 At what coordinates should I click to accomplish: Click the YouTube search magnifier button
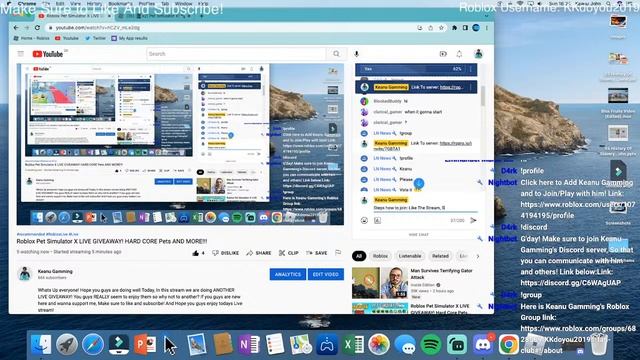(x=336, y=54)
